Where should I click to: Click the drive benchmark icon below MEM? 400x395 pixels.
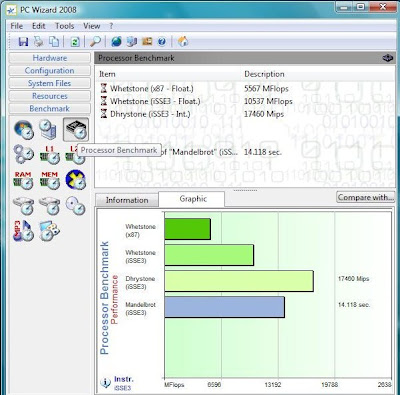(49, 206)
